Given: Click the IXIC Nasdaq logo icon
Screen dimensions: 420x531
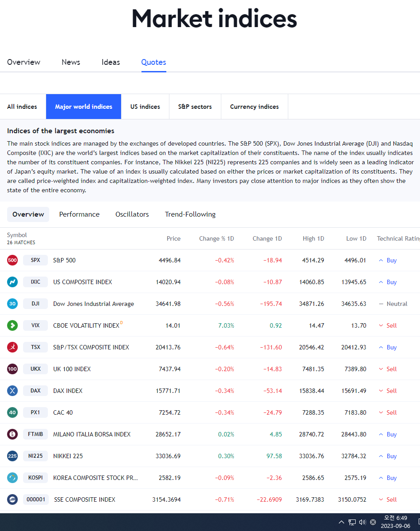Looking at the screenshot, I should tap(12, 282).
